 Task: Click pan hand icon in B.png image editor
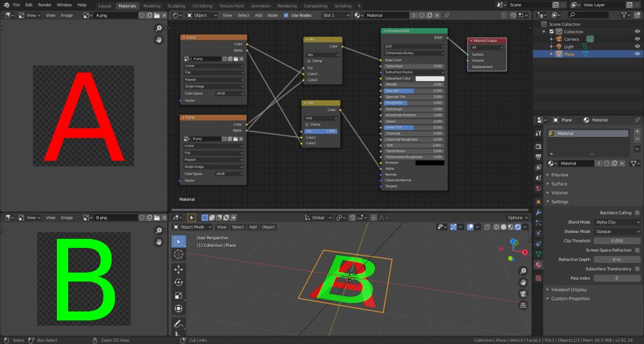159,242
